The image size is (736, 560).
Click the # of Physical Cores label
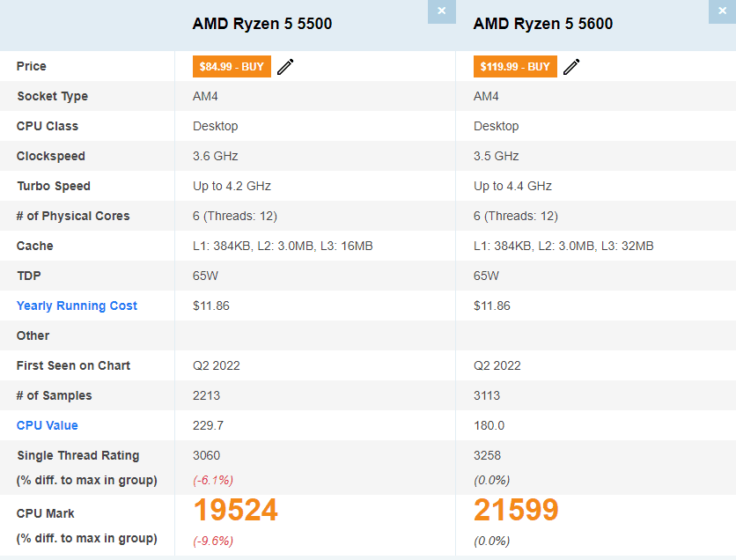point(73,216)
